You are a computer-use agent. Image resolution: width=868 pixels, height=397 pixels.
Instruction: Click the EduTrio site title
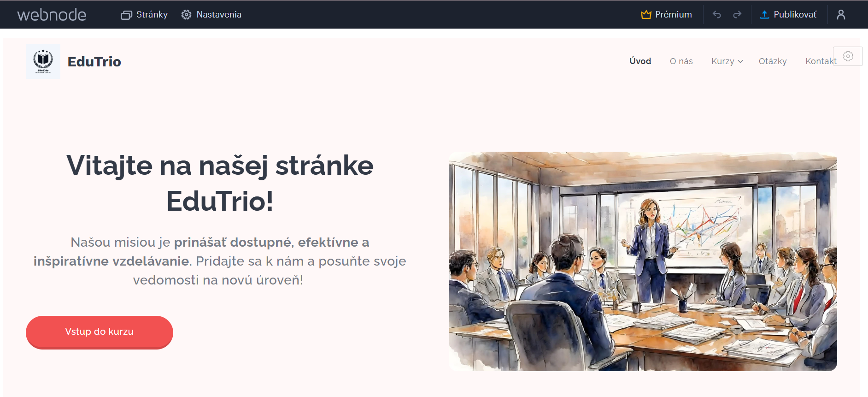[94, 62]
